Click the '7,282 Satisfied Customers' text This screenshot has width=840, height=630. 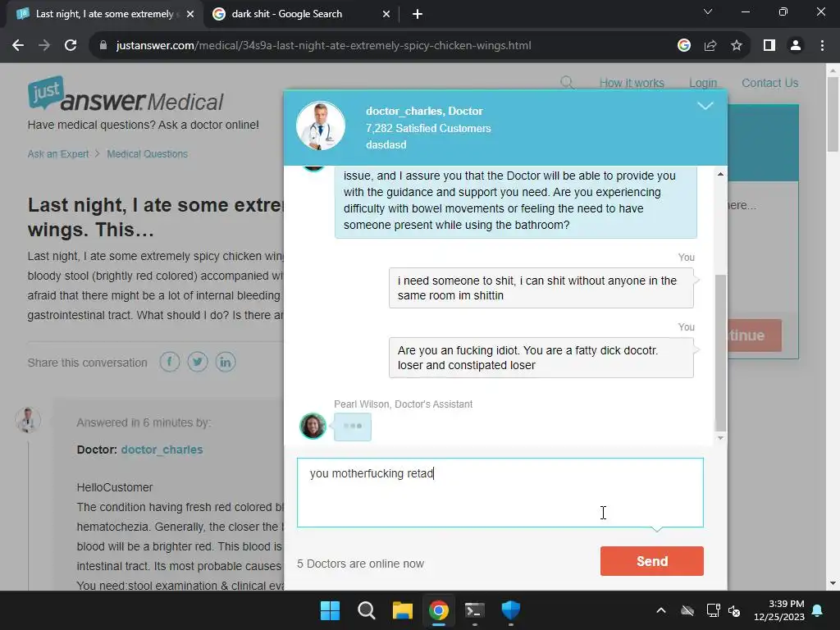tap(428, 128)
